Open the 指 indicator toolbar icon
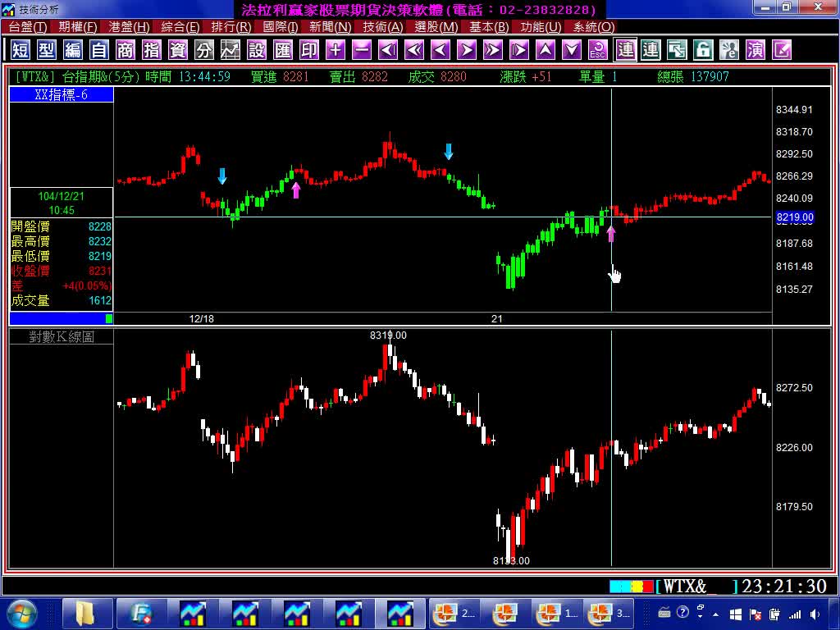This screenshot has width=840, height=630. click(x=152, y=50)
